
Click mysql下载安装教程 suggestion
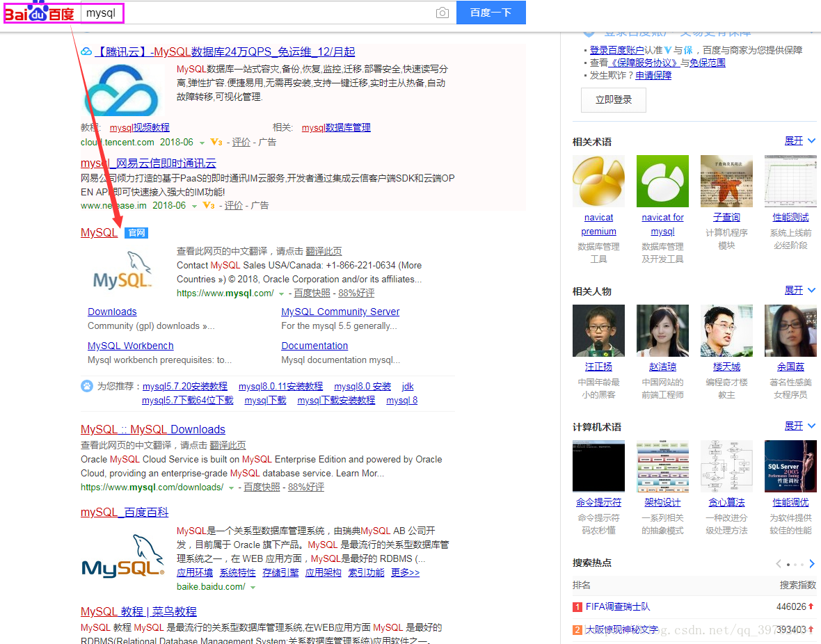coord(336,401)
